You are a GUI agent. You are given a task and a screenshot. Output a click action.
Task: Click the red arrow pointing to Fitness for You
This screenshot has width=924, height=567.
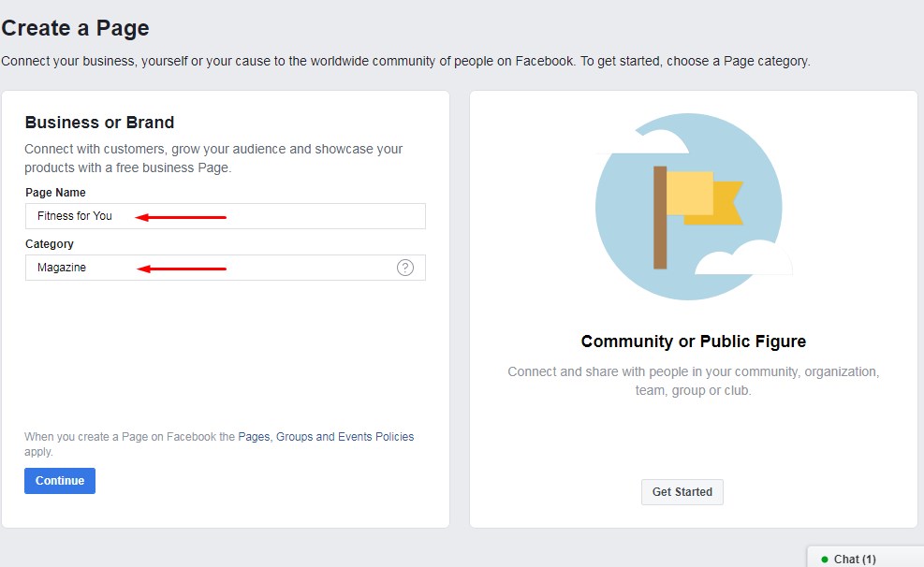pos(181,217)
